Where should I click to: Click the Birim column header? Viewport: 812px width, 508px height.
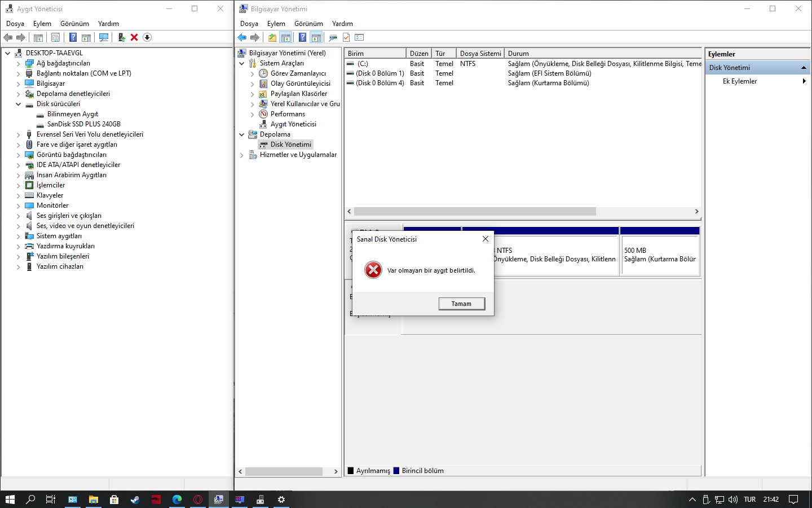click(x=376, y=54)
